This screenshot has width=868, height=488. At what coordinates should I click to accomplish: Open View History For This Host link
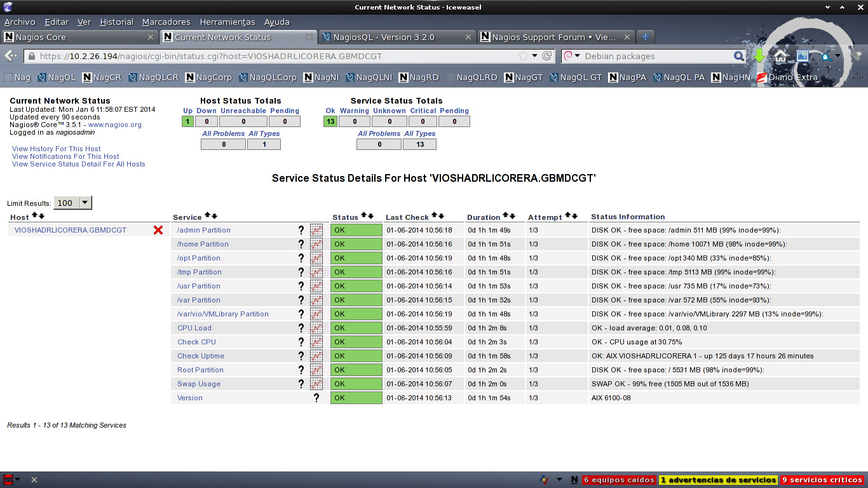pos(56,149)
